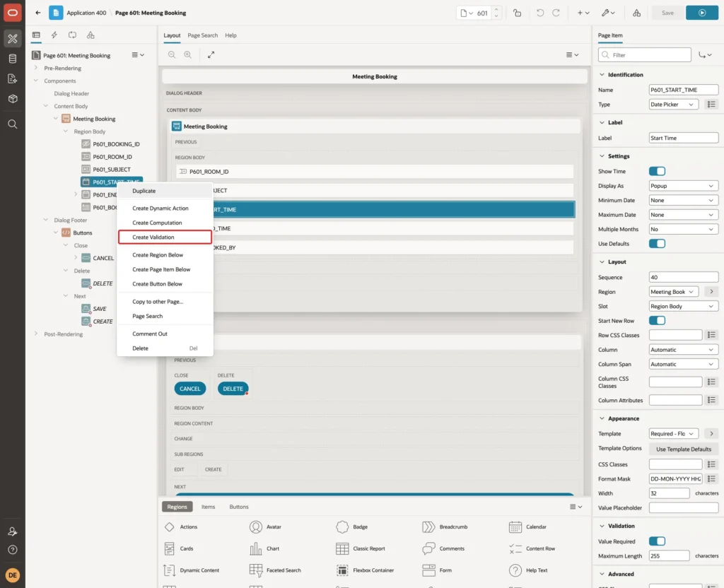Click the zoom in icon in Layout

click(x=188, y=54)
